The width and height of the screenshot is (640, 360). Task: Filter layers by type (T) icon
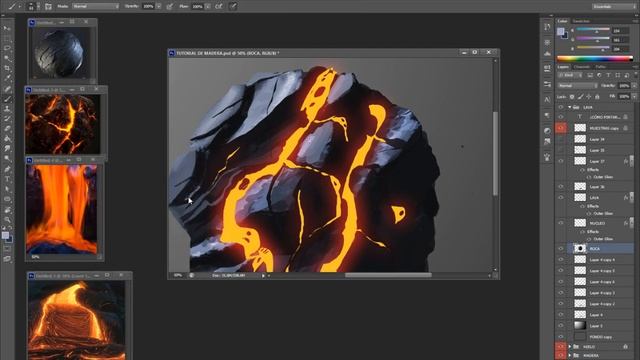tap(608, 75)
